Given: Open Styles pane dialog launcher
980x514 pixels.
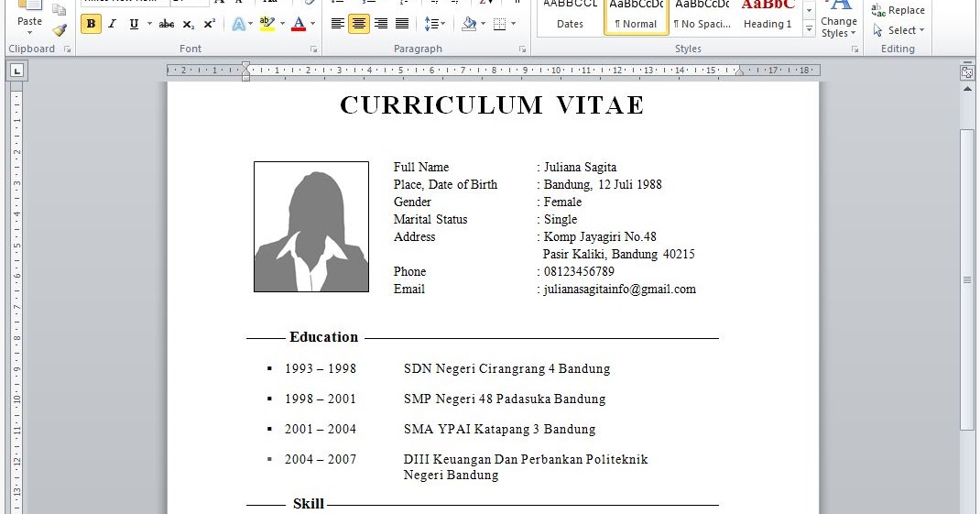Looking at the screenshot, I should [x=855, y=49].
